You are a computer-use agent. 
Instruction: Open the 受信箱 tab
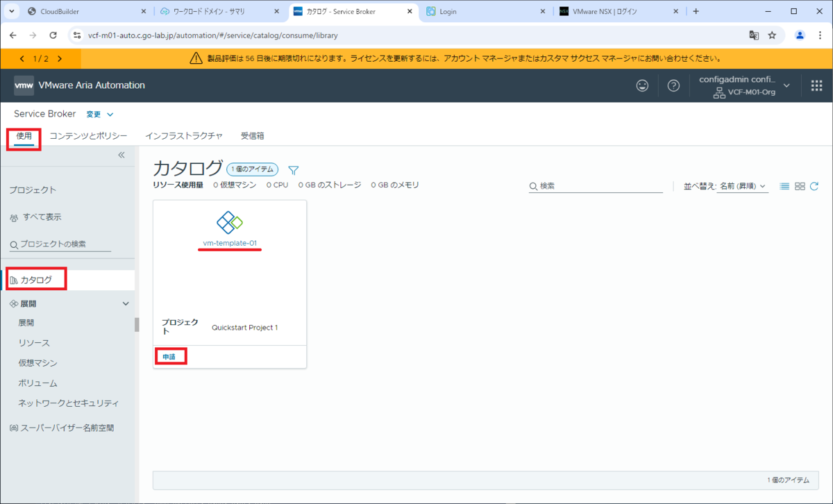252,135
